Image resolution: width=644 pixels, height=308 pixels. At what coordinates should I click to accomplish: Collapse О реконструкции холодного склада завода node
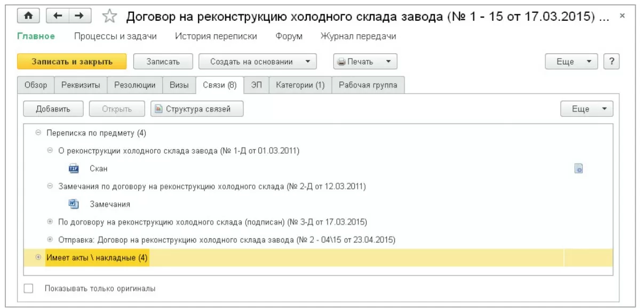click(50, 151)
